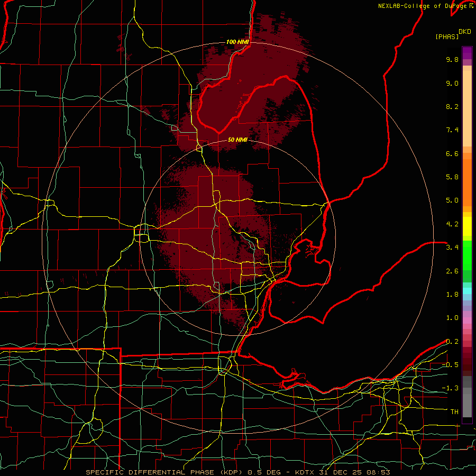Click the 1.0 value on the color scale

[452, 318]
